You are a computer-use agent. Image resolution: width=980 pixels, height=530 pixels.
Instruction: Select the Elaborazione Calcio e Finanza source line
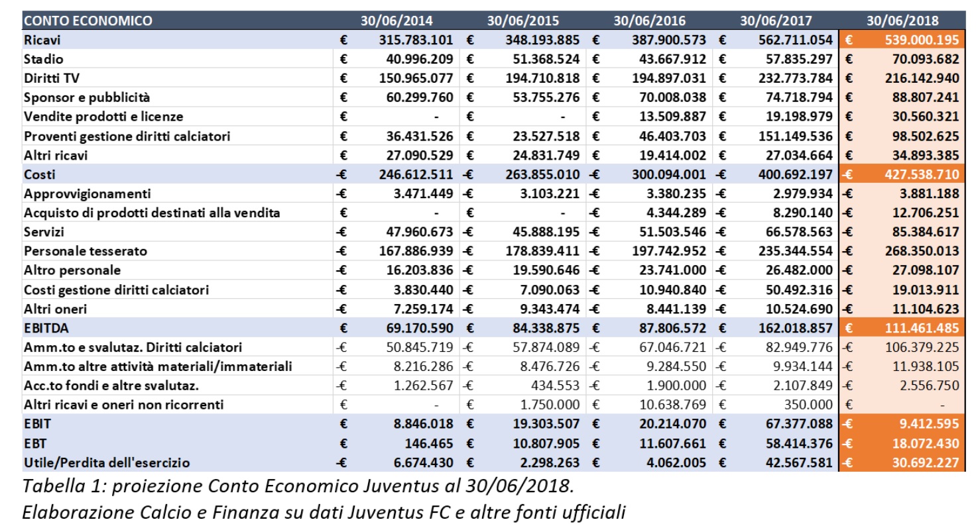tap(324, 511)
